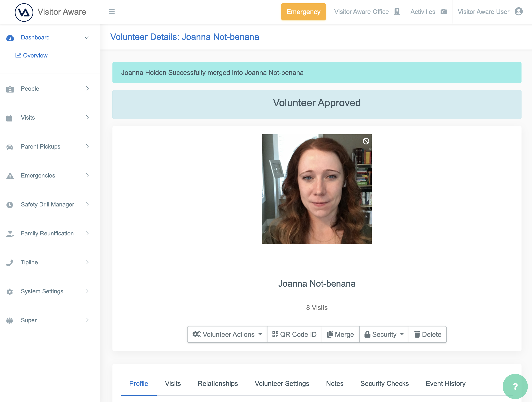Open the Security dropdown button
Screen dimensions: 532x402
(x=384, y=334)
